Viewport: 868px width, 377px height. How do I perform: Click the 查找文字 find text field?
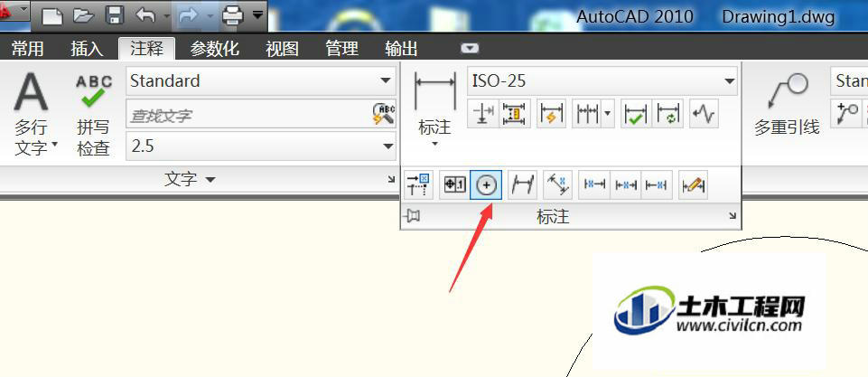pos(248,115)
